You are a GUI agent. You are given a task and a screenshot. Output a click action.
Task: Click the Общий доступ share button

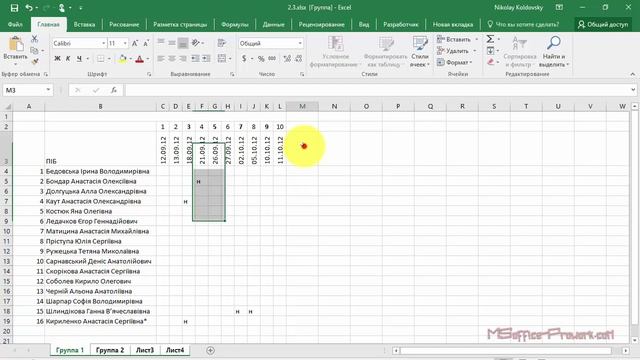(603, 24)
